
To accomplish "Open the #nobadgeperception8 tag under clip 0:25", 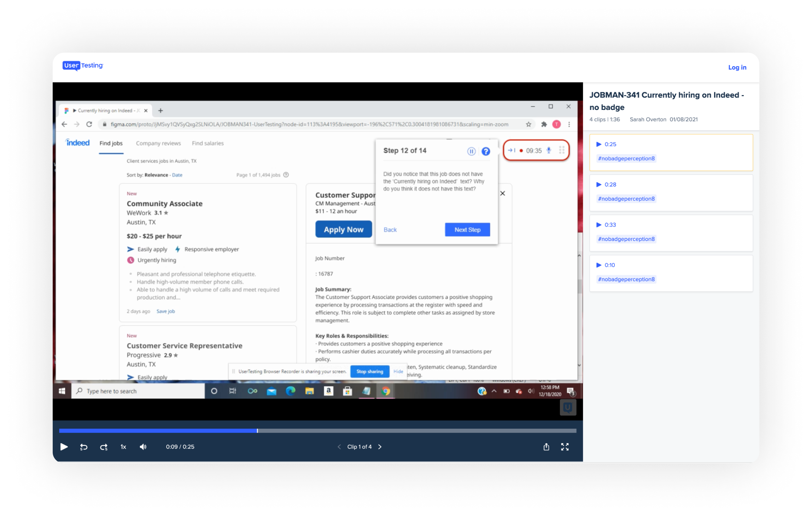I will click(626, 158).
